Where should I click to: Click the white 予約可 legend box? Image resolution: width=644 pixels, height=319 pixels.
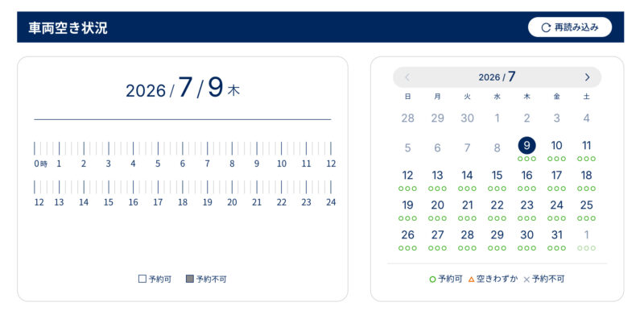(142, 280)
